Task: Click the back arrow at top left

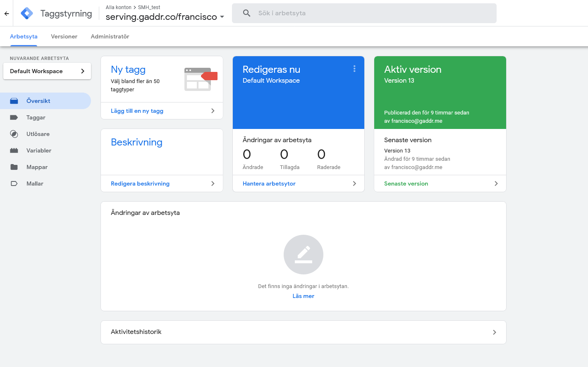Action: point(6,13)
